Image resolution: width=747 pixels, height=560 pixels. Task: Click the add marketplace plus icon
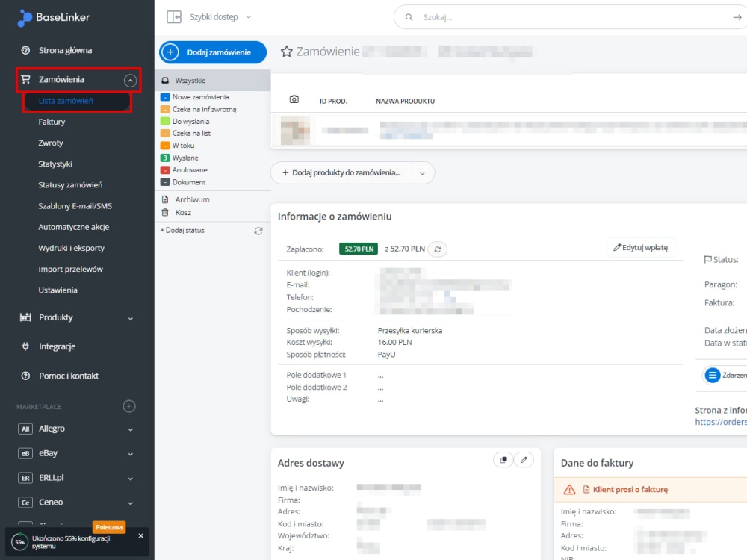coord(129,406)
